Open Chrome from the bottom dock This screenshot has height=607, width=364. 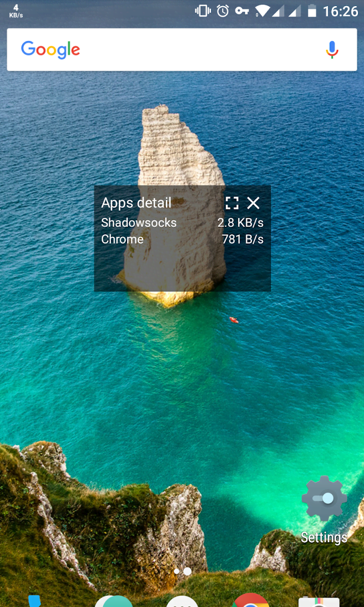(250, 600)
